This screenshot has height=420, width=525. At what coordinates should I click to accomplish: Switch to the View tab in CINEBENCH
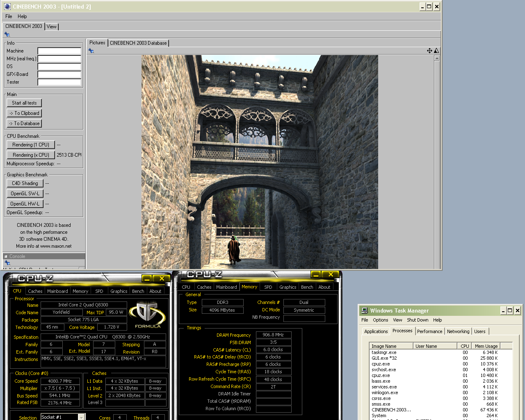pyautogui.click(x=52, y=27)
